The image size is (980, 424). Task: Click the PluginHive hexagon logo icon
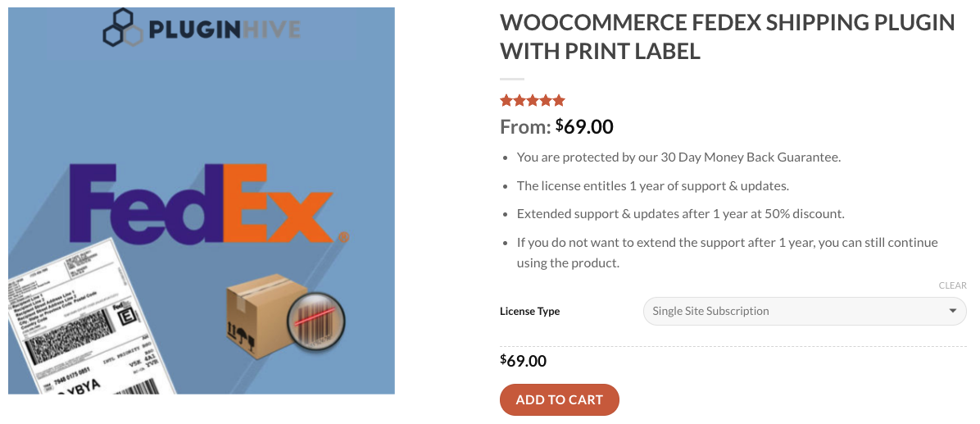(124, 28)
